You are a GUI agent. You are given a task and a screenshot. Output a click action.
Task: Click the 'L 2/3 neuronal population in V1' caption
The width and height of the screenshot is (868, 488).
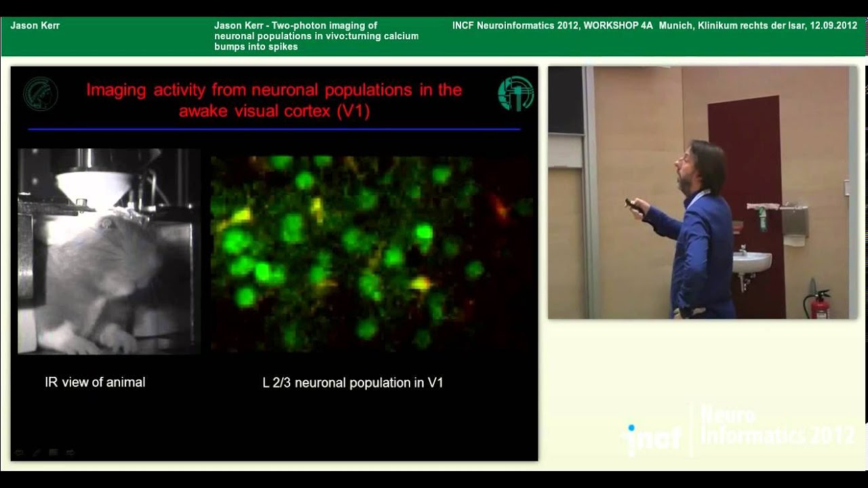(353, 383)
